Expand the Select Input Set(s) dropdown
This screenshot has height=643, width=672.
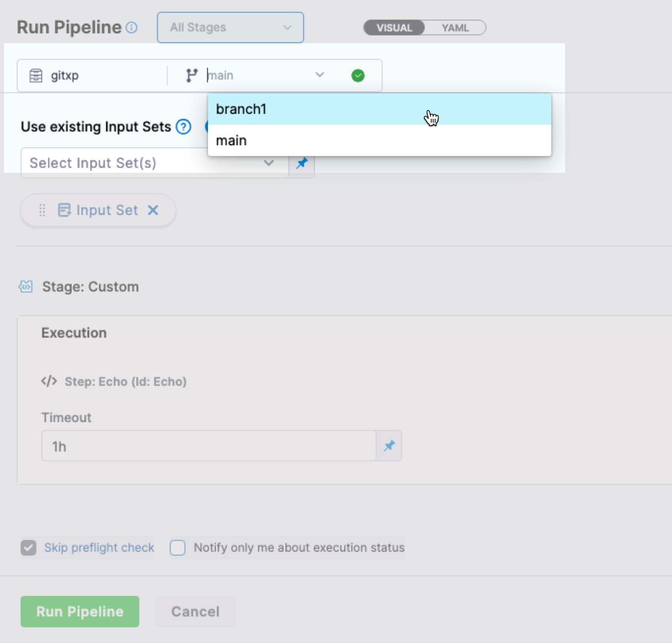(x=268, y=163)
